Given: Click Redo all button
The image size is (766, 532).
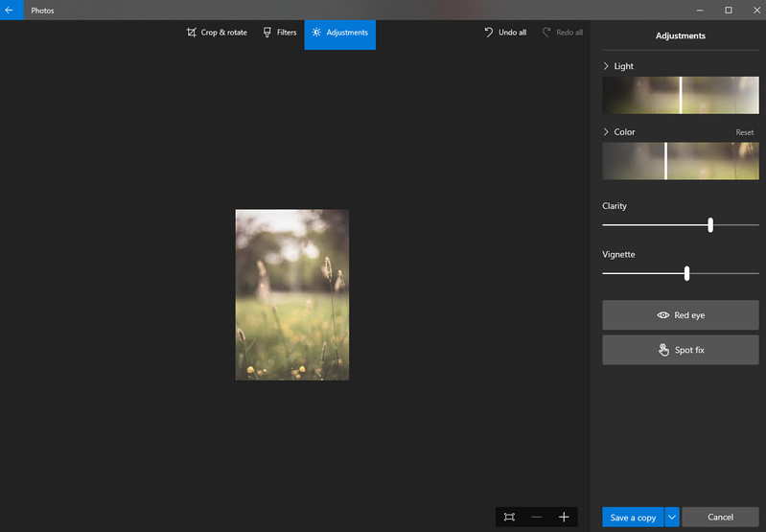Looking at the screenshot, I should [x=562, y=33].
